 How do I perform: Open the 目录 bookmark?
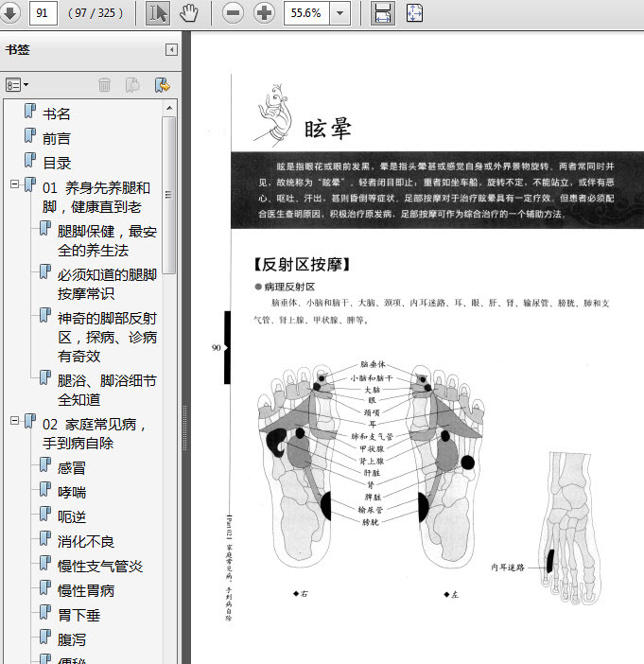click(57, 163)
